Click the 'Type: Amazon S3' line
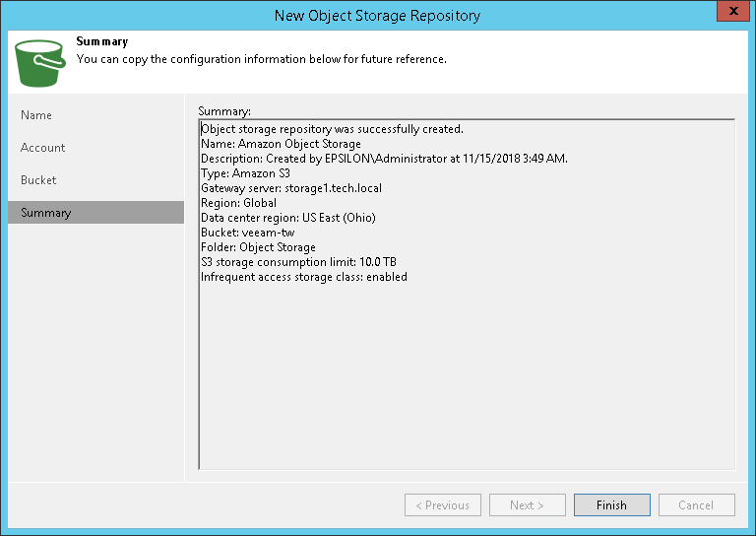 [x=245, y=173]
